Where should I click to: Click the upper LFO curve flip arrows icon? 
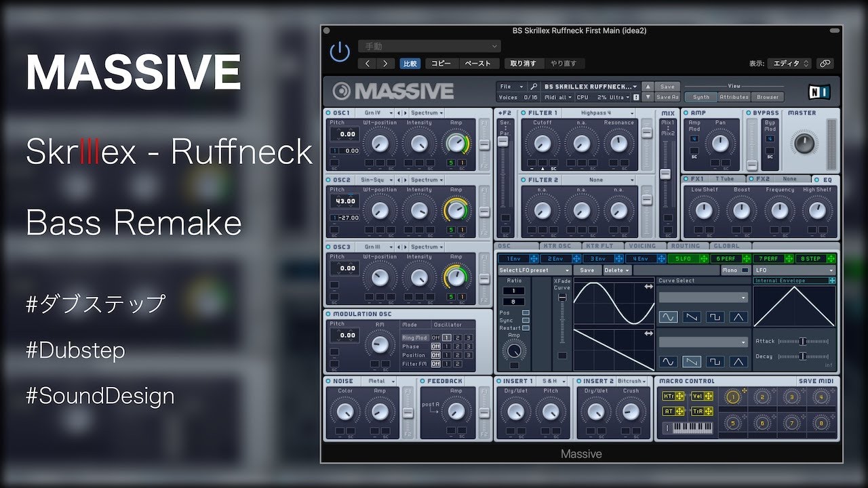point(648,288)
